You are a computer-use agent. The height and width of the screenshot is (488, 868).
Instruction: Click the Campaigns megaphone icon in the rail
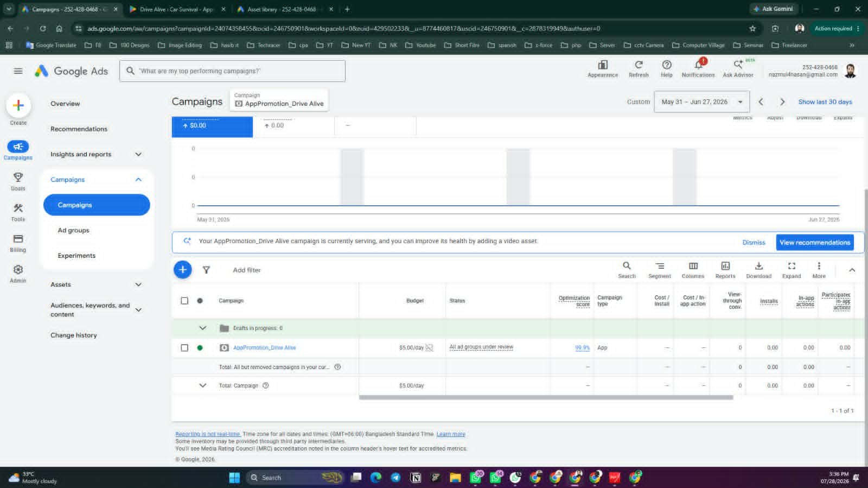(x=18, y=147)
